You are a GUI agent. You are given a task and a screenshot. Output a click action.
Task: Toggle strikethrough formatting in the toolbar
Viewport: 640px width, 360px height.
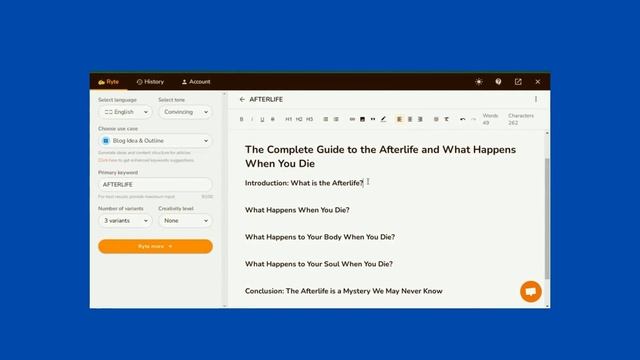click(273, 119)
